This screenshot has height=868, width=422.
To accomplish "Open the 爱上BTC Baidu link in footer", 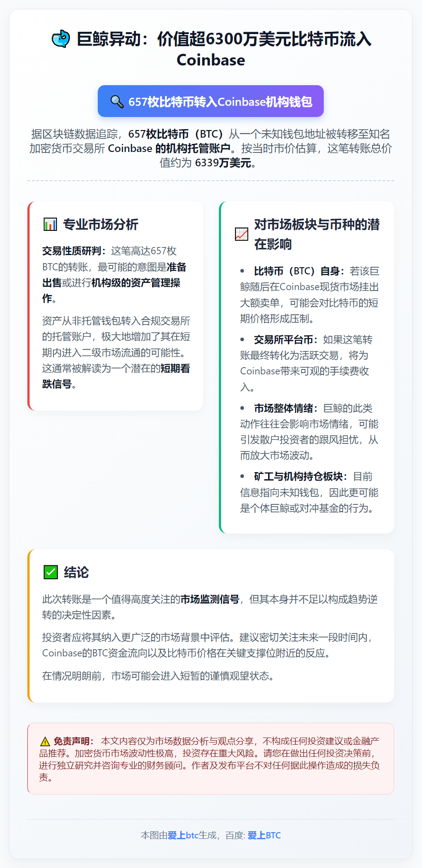I will 264,835.
